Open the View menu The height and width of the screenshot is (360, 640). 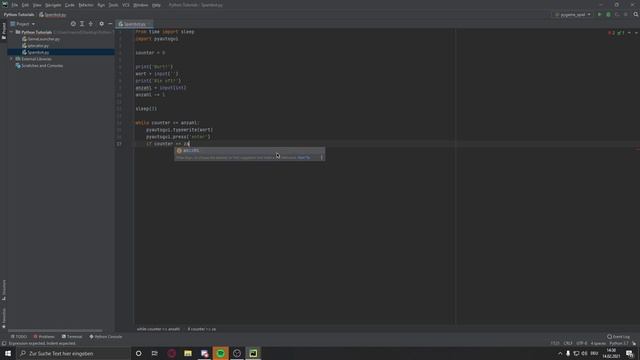point(37,5)
